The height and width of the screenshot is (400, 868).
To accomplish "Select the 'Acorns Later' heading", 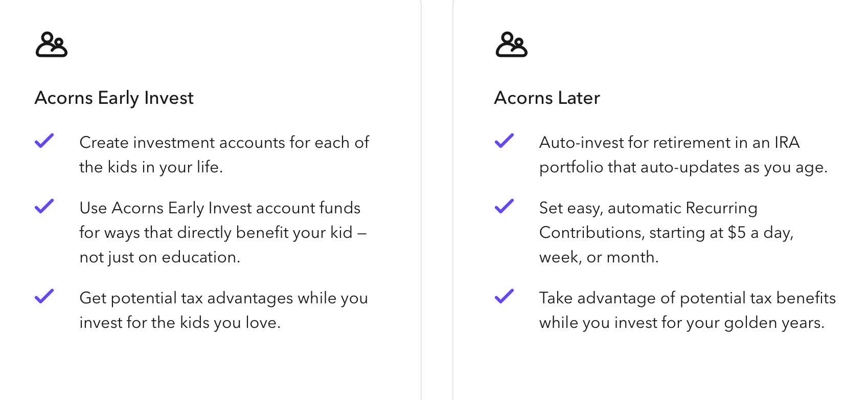I will tap(547, 98).
